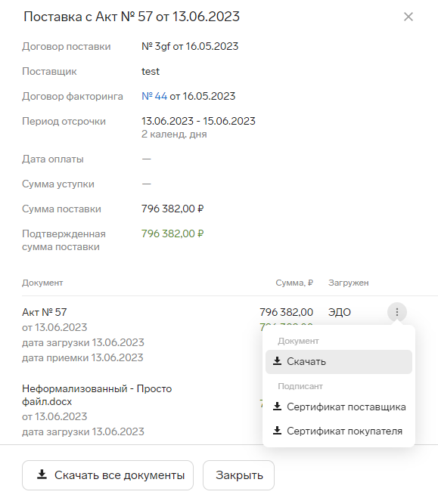Click Скачать все документы button
438x504 pixels.
pyautogui.click(x=108, y=475)
